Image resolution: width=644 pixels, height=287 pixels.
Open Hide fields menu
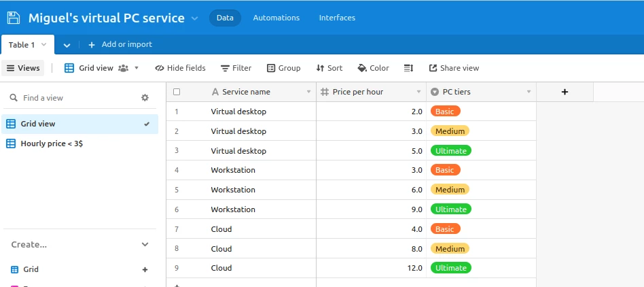click(180, 68)
